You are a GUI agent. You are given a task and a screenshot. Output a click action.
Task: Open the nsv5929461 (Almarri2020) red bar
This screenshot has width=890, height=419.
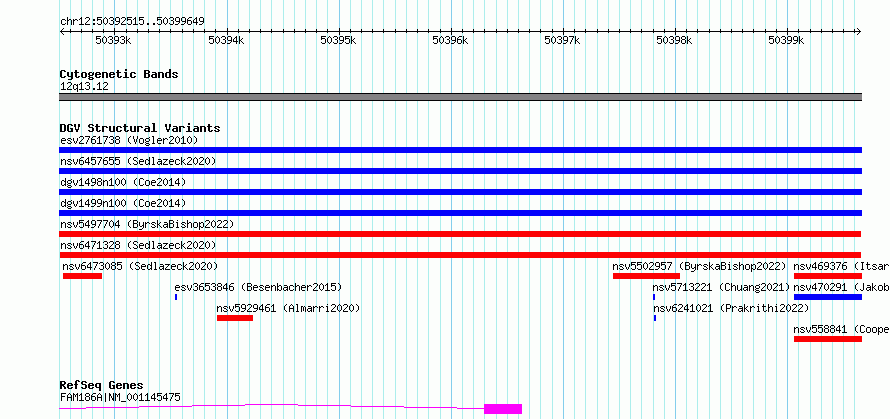pyautogui.click(x=235, y=318)
